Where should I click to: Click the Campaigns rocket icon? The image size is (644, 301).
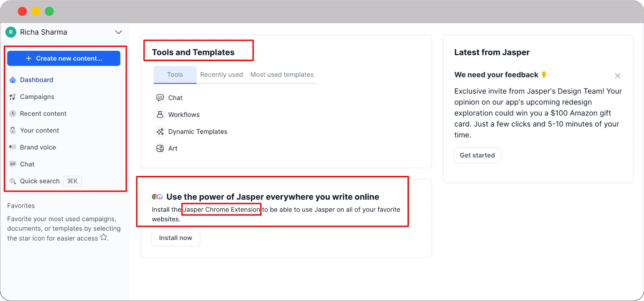point(13,97)
